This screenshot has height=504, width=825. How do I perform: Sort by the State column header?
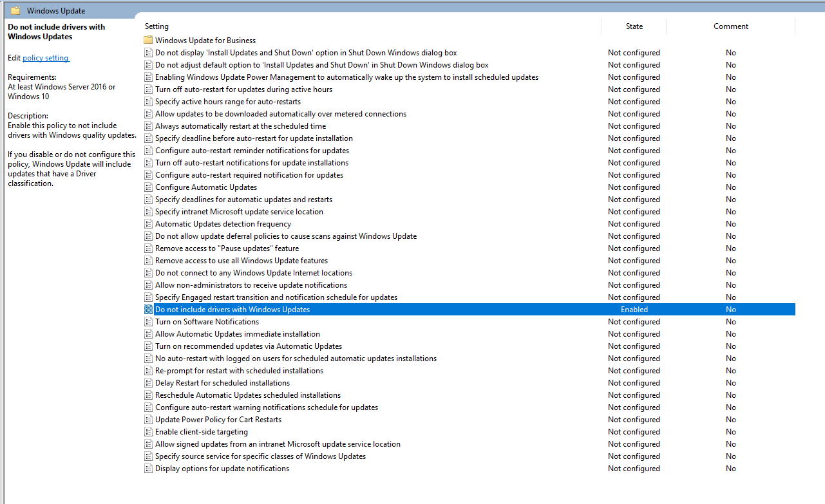click(634, 26)
